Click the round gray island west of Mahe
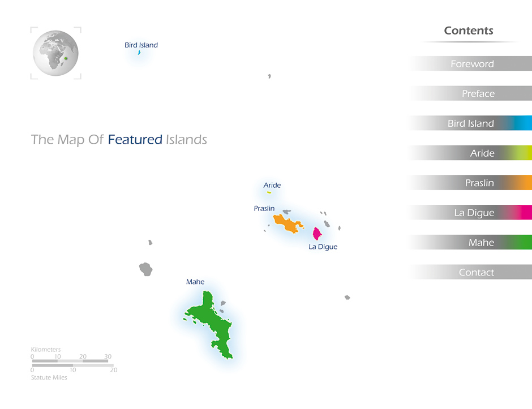 click(147, 269)
